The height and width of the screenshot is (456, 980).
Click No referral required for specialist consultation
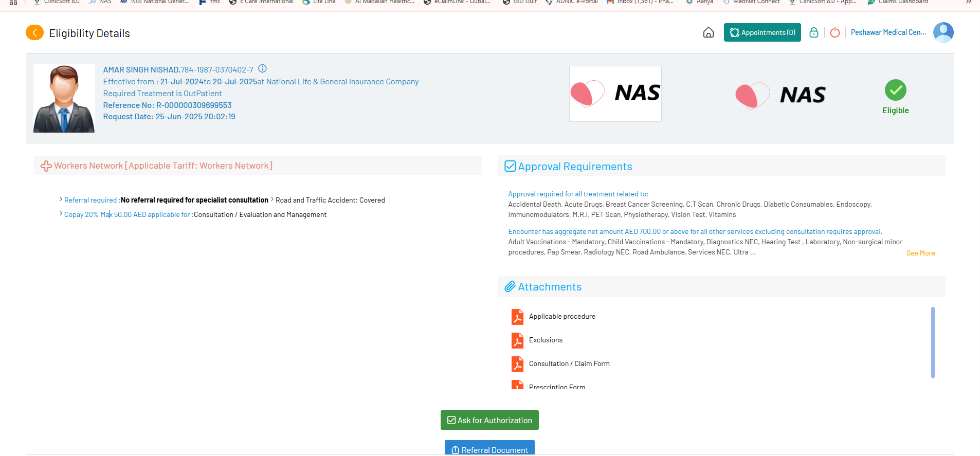(x=194, y=200)
